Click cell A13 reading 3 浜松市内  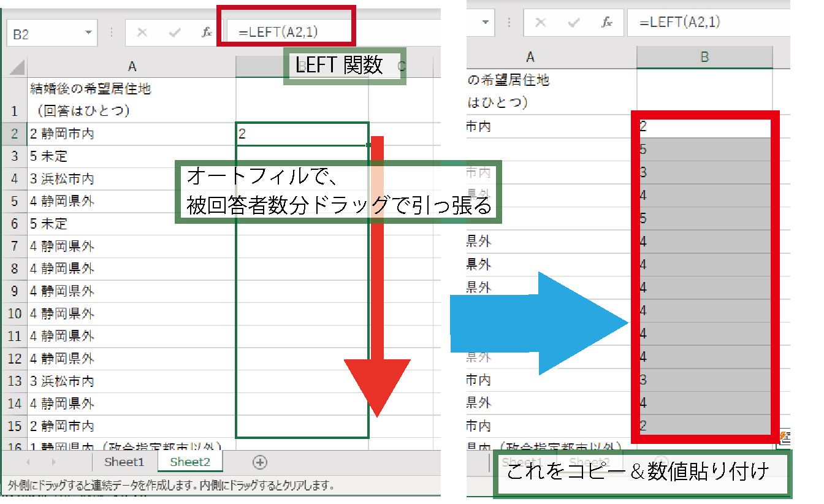pyautogui.click(x=131, y=381)
